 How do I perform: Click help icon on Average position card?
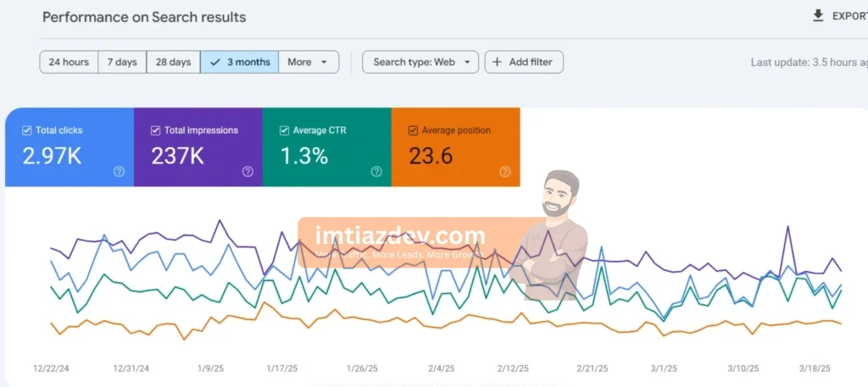(x=505, y=171)
